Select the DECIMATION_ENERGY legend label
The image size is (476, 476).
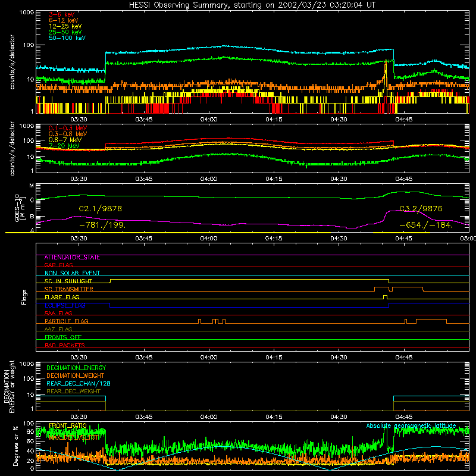point(76,368)
